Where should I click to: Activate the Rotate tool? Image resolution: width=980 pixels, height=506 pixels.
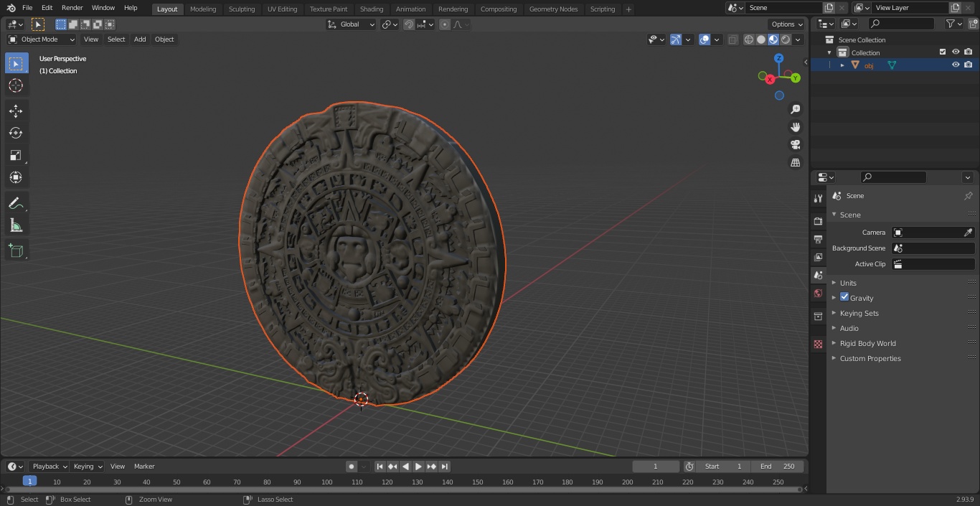16,133
